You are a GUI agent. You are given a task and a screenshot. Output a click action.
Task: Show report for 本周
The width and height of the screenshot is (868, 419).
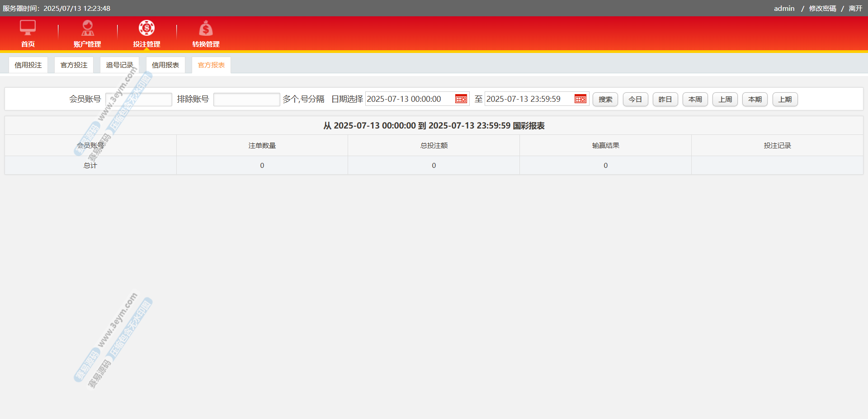point(695,100)
